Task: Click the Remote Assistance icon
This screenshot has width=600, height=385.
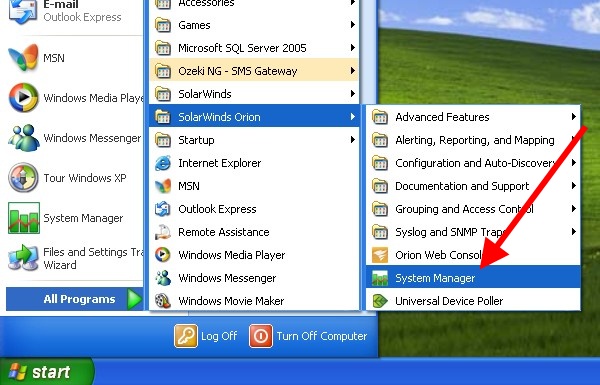Action: point(163,232)
